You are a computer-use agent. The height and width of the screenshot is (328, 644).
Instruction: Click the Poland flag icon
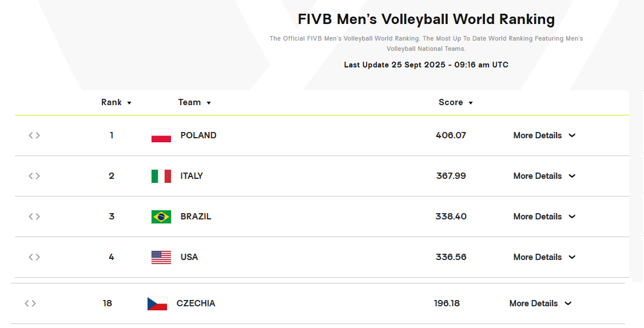tap(161, 135)
